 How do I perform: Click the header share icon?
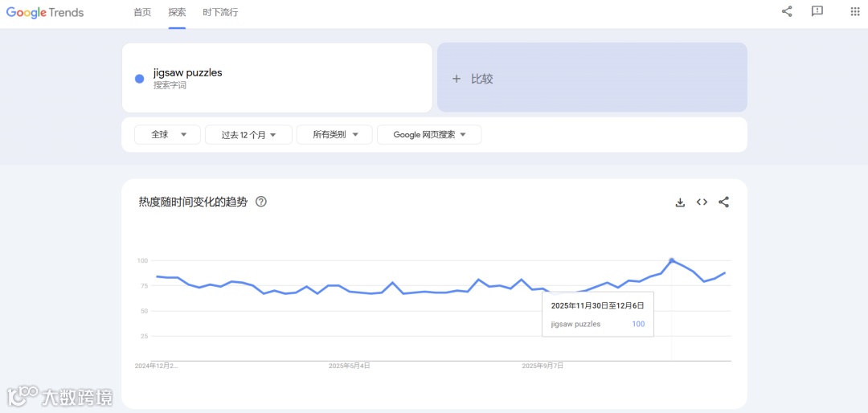(787, 11)
